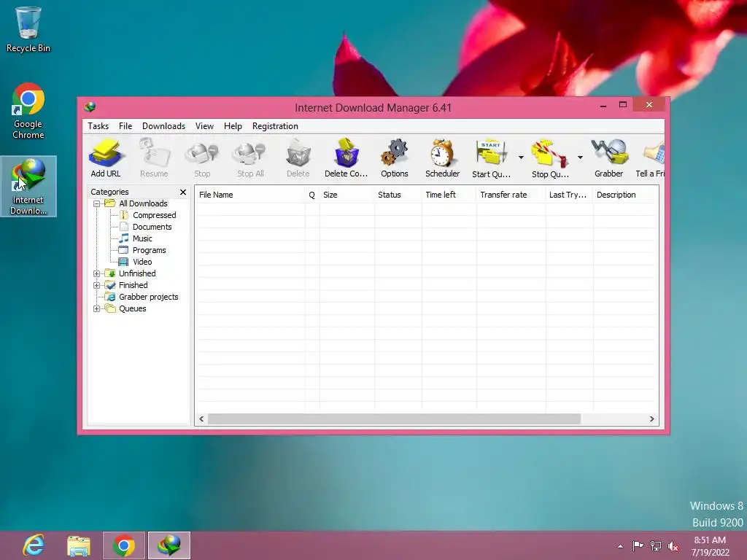Select the Programs category

click(x=149, y=250)
